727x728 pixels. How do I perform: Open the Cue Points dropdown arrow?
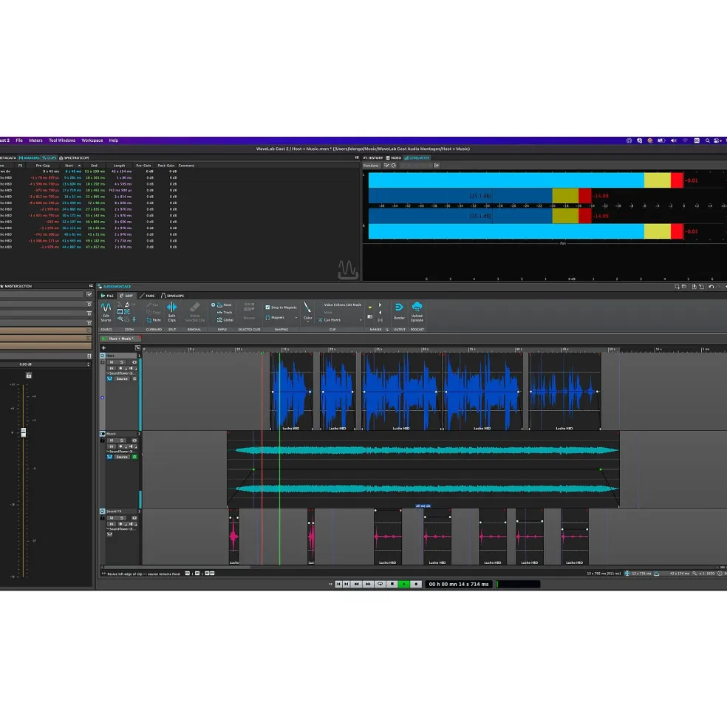pyautogui.click(x=361, y=320)
